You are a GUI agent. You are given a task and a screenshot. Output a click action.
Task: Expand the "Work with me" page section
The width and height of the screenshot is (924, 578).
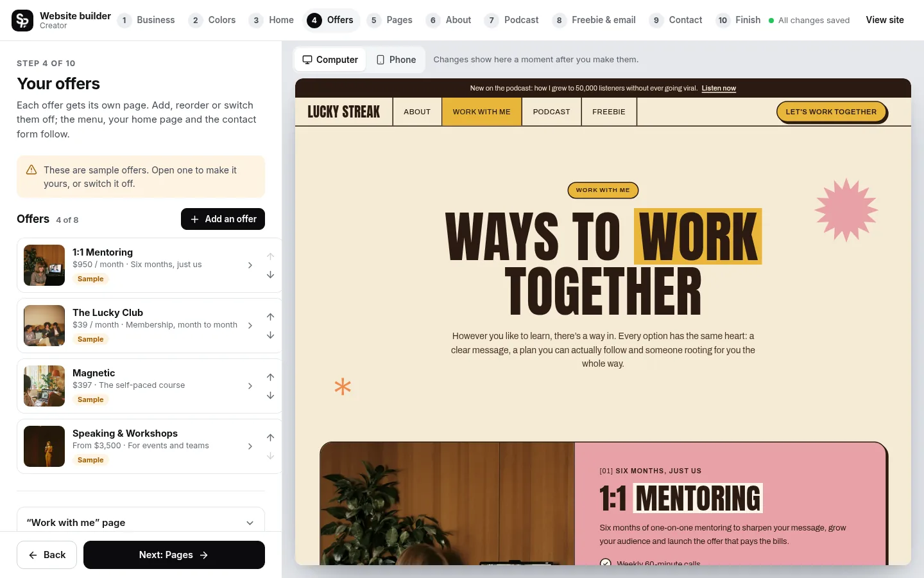pyautogui.click(x=141, y=523)
